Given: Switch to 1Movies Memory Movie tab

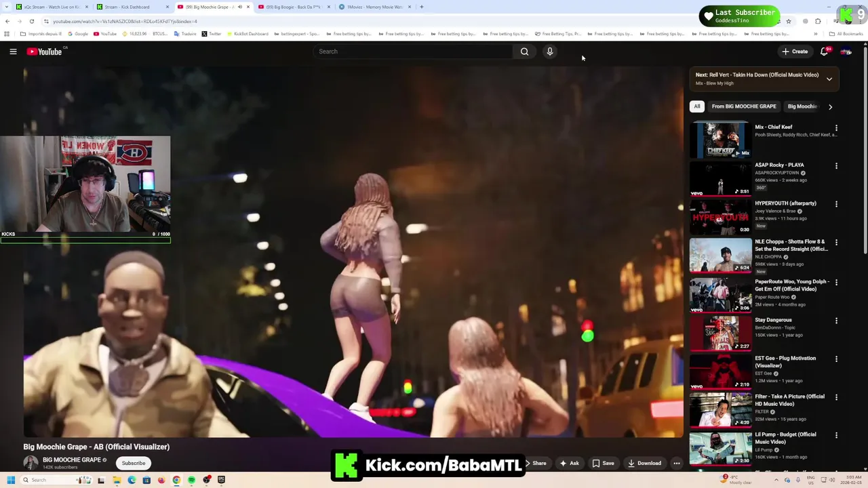Looking at the screenshot, I should 374,7.
